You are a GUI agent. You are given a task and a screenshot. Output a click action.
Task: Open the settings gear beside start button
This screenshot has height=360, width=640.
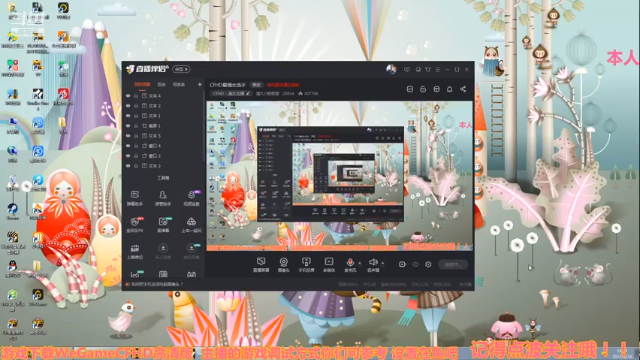428,264
